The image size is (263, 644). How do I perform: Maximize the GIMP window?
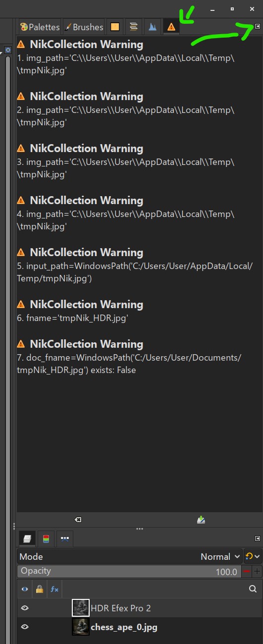[232, 9]
